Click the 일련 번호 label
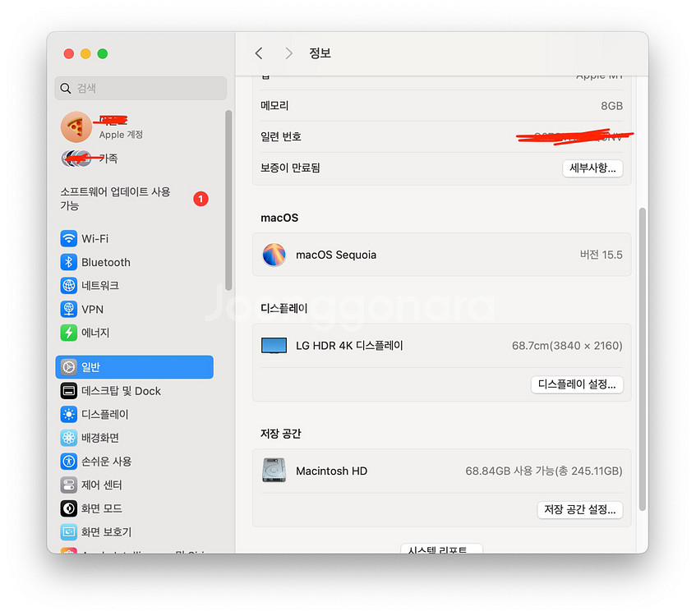Viewport: 696px width, 616px height. point(281,136)
